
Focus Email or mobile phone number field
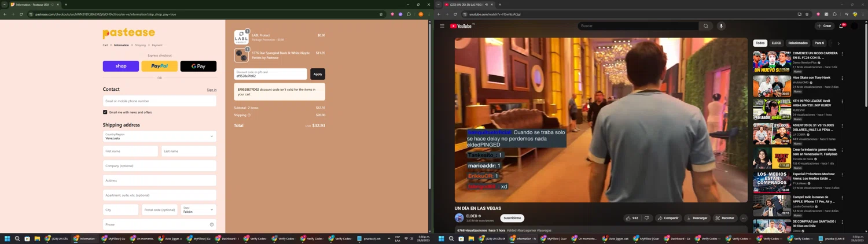tap(160, 101)
